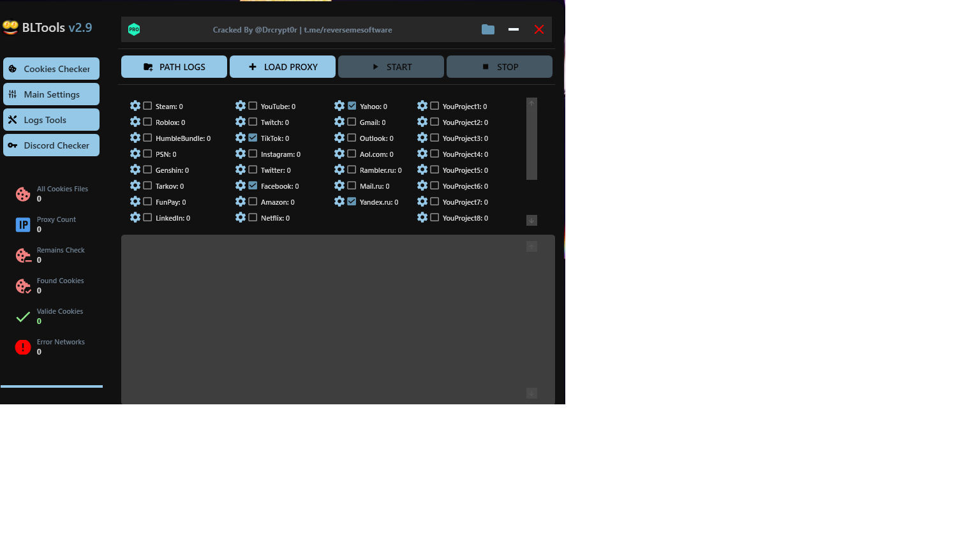Open settings gear for Twitter
The height and width of the screenshot is (551, 980).
[241, 170]
